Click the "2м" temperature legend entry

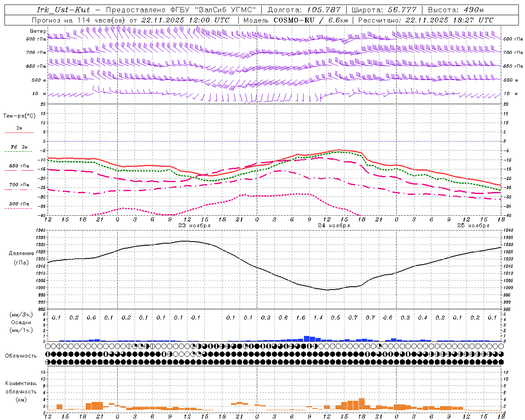click(19, 128)
